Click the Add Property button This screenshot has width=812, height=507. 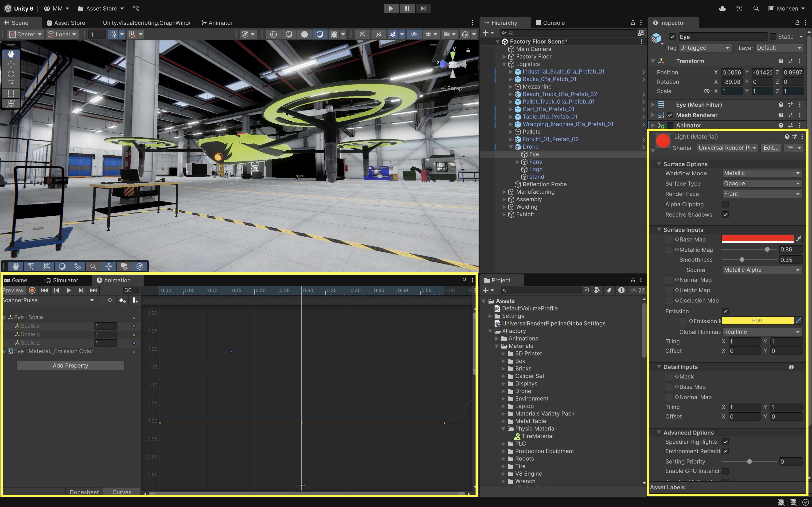[x=70, y=365]
